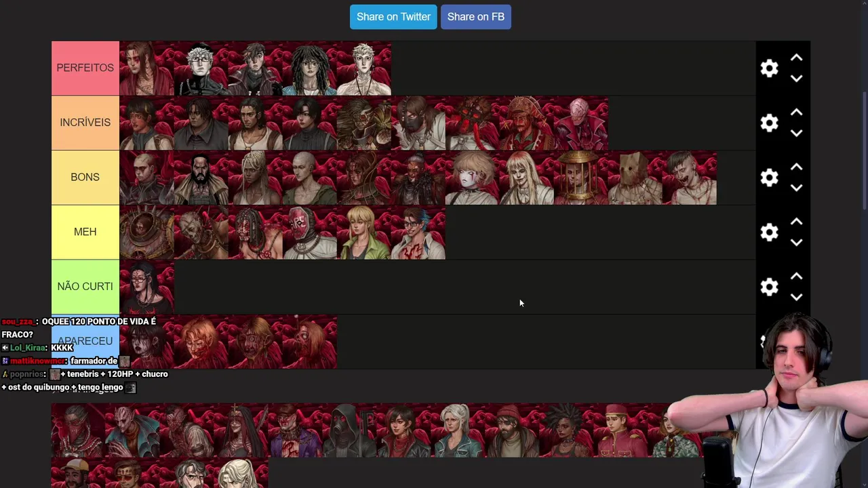Select the PERFEITOS tier label
The width and height of the screenshot is (868, 488).
(85, 68)
